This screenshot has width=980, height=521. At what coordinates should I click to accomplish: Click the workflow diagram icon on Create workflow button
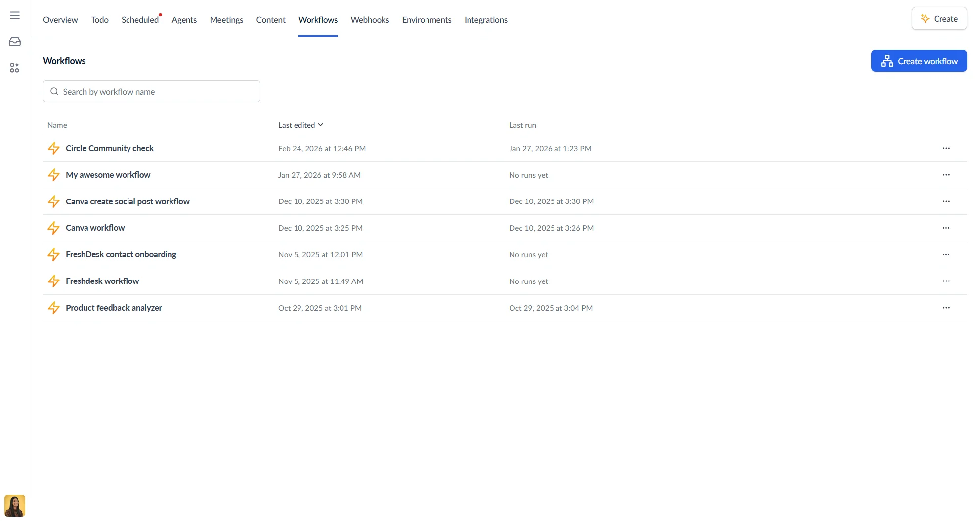pos(887,61)
